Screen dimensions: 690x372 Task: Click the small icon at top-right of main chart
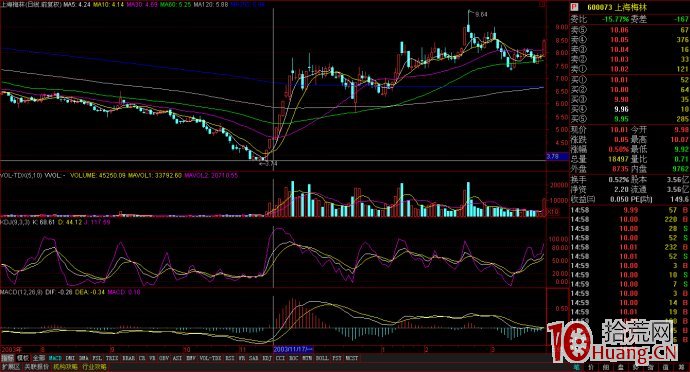point(542,5)
